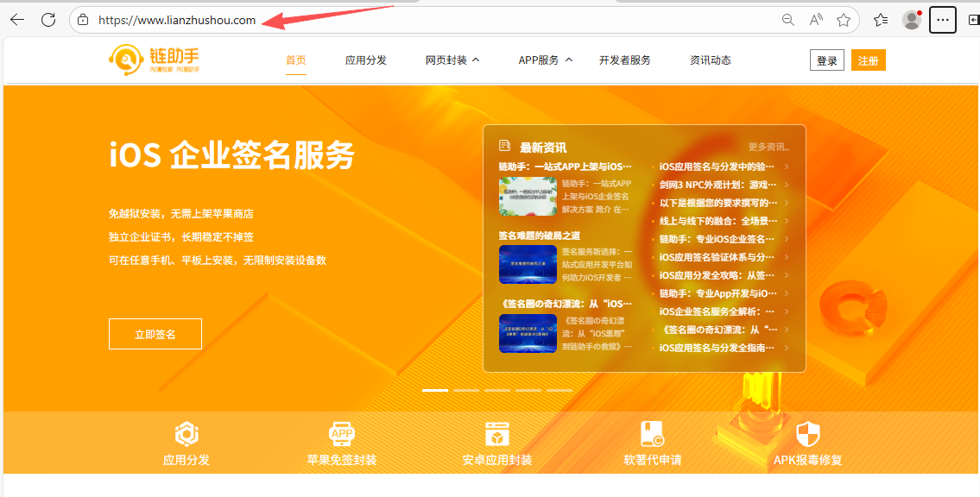This screenshot has height=497, width=980.
Task: Click the 链助手 site logo
Action: point(155,60)
